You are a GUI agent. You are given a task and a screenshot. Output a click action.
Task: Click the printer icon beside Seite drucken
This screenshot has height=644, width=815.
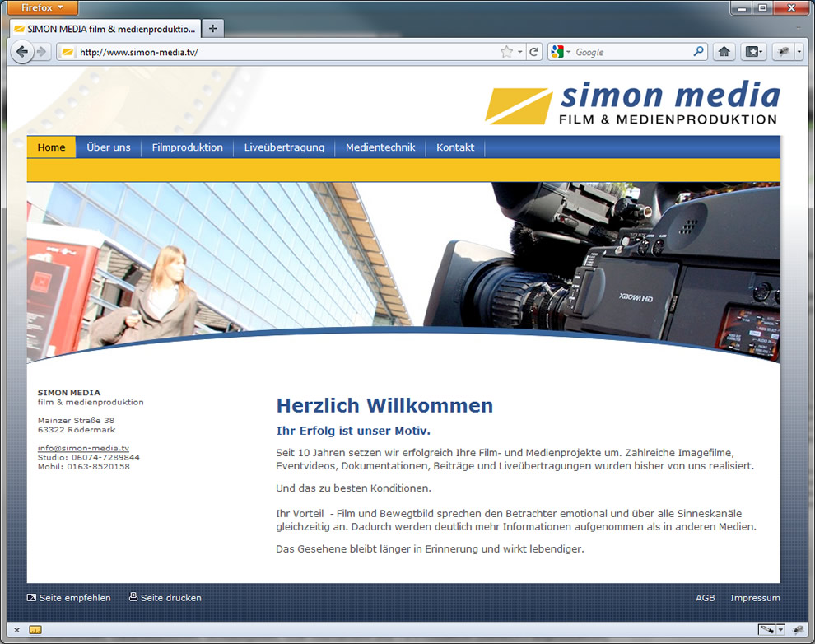pos(133,597)
